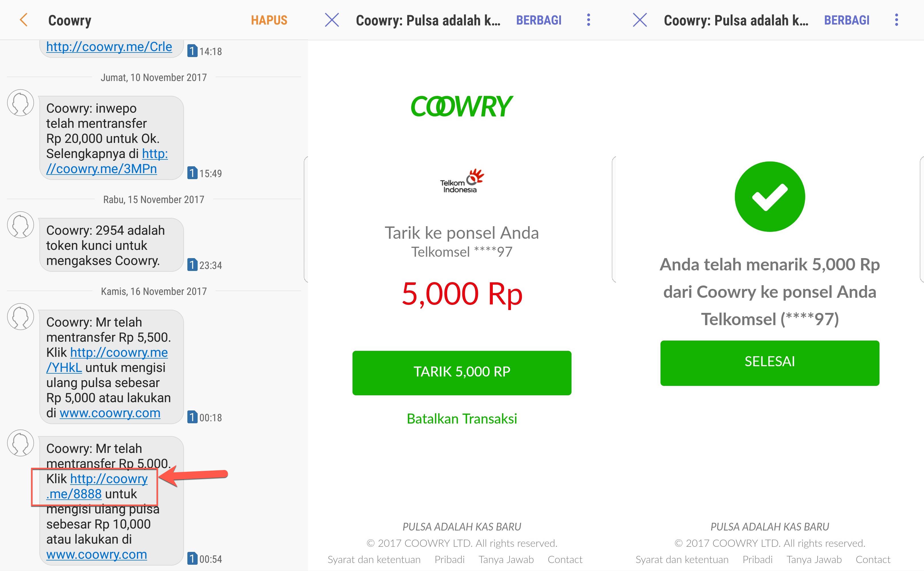Tap the Coowry logo on middle page
The height and width of the screenshot is (571, 924).
coord(461,106)
